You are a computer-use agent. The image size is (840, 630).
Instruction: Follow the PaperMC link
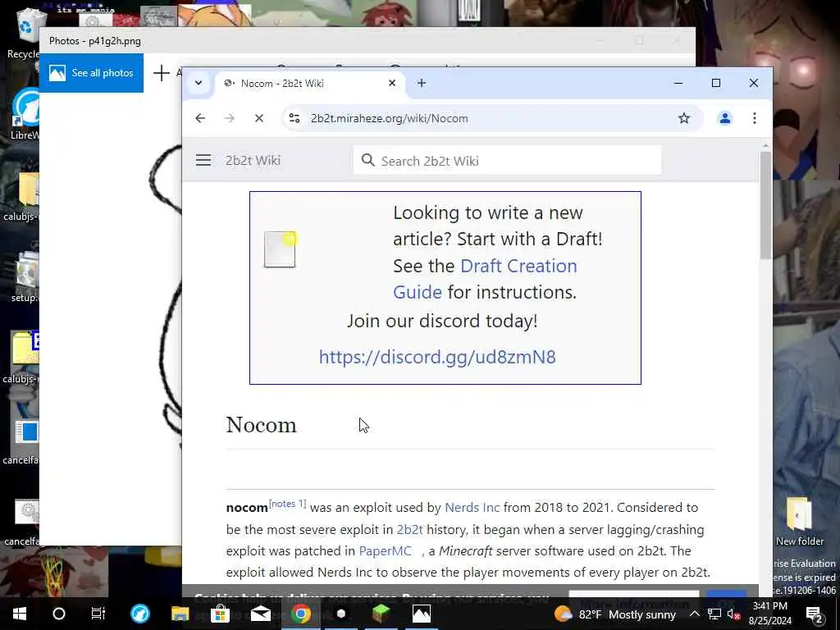(x=385, y=550)
